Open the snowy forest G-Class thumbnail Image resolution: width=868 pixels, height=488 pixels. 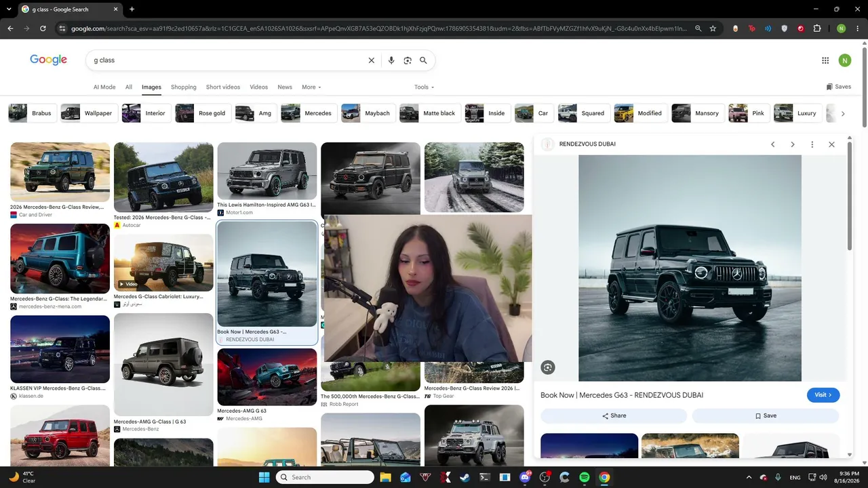[x=474, y=177]
